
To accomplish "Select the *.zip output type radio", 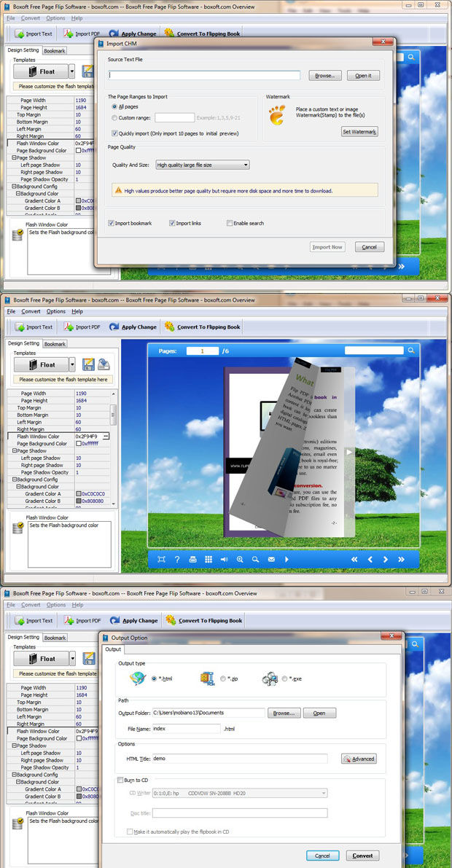I will 222,679.
